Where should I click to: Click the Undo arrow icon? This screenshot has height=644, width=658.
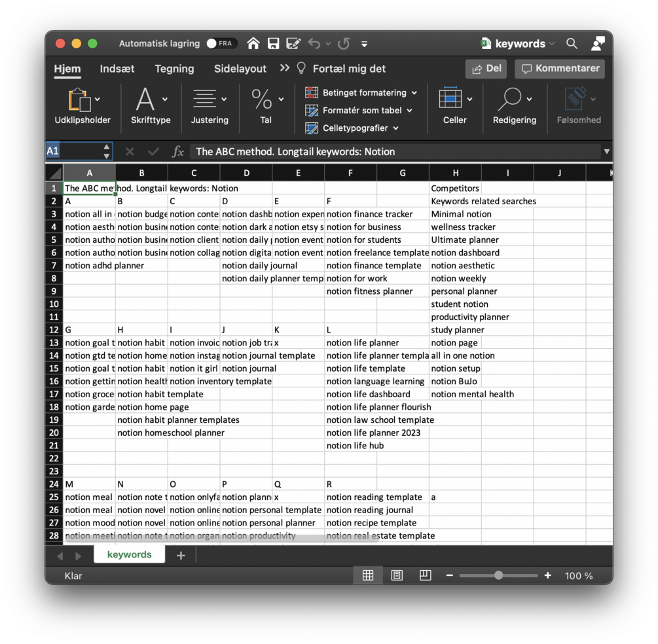click(314, 44)
